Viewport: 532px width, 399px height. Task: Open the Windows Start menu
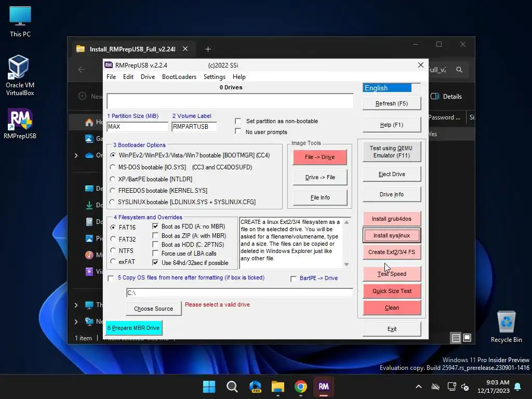(209, 387)
